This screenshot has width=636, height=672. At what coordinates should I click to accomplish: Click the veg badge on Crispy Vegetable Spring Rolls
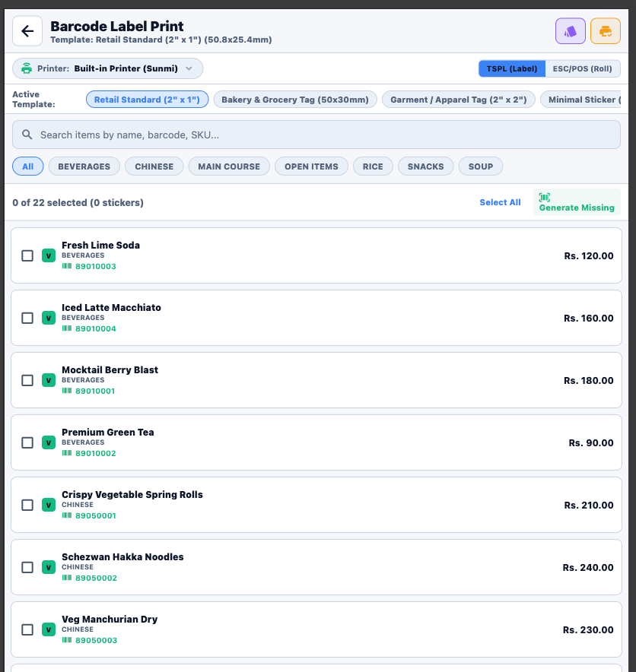tap(49, 505)
